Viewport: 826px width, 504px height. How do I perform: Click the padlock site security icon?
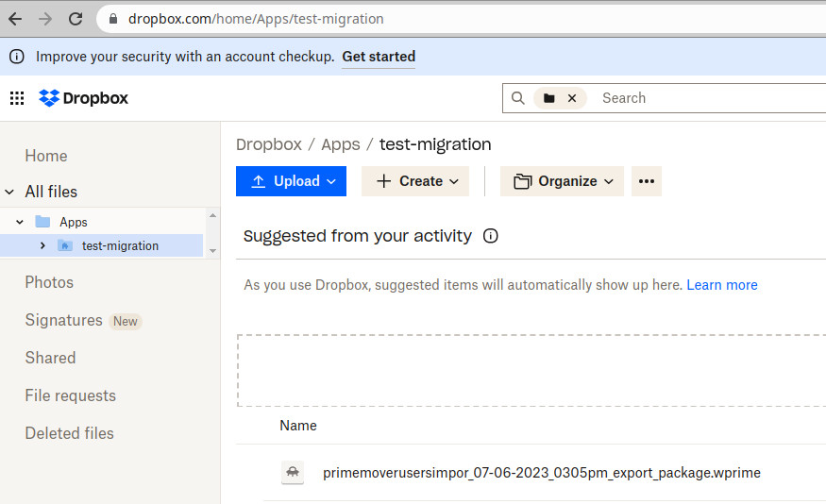pyautogui.click(x=112, y=19)
